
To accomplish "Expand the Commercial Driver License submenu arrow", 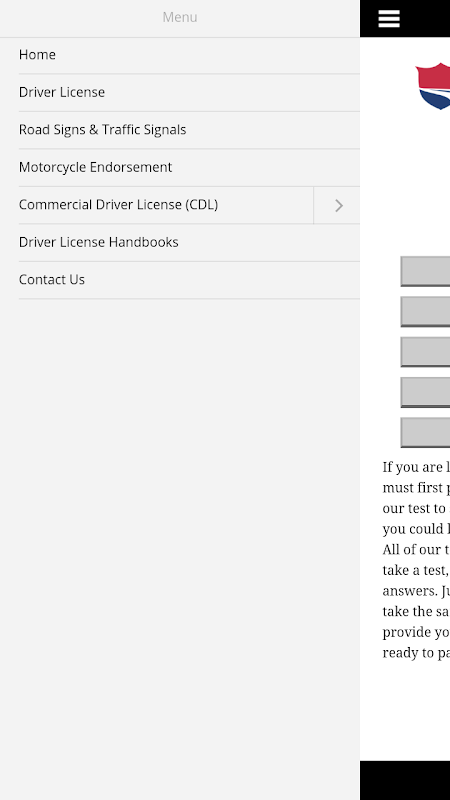I will 337,205.
